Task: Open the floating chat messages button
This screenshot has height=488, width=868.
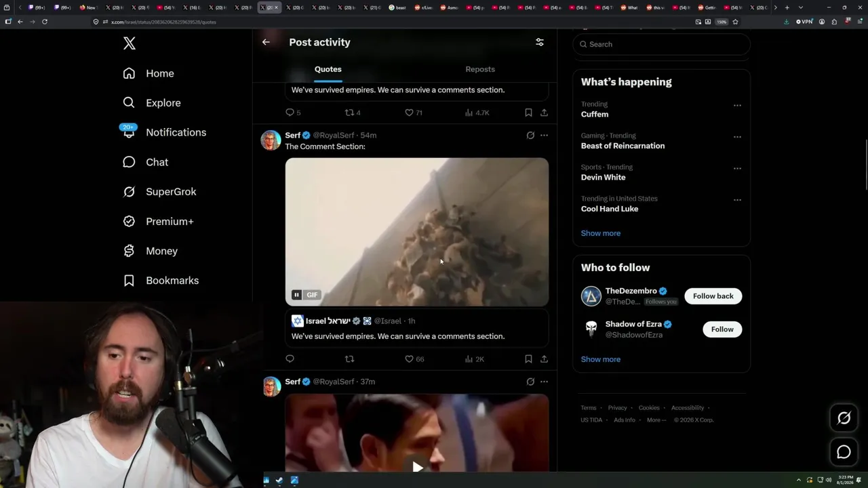Action: (x=844, y=452)
